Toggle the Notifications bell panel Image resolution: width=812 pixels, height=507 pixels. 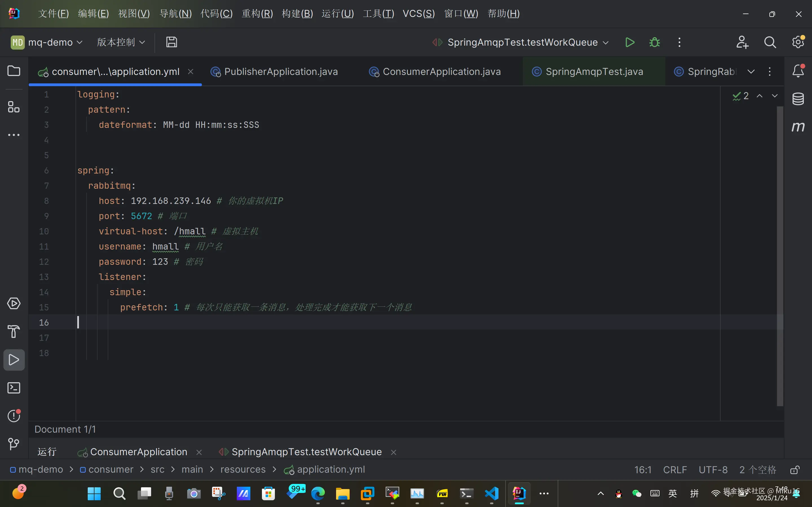point(798,71)
